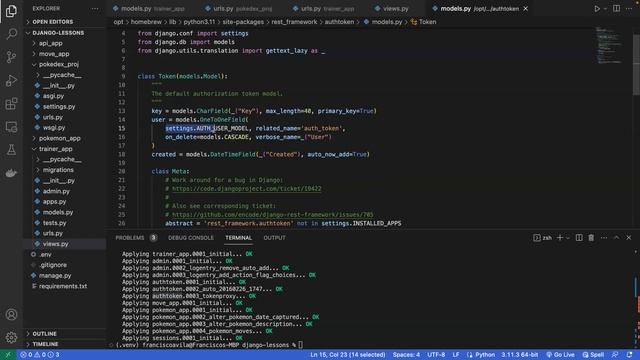
Task: Kill terminal with trash icon
Action: 591,238
